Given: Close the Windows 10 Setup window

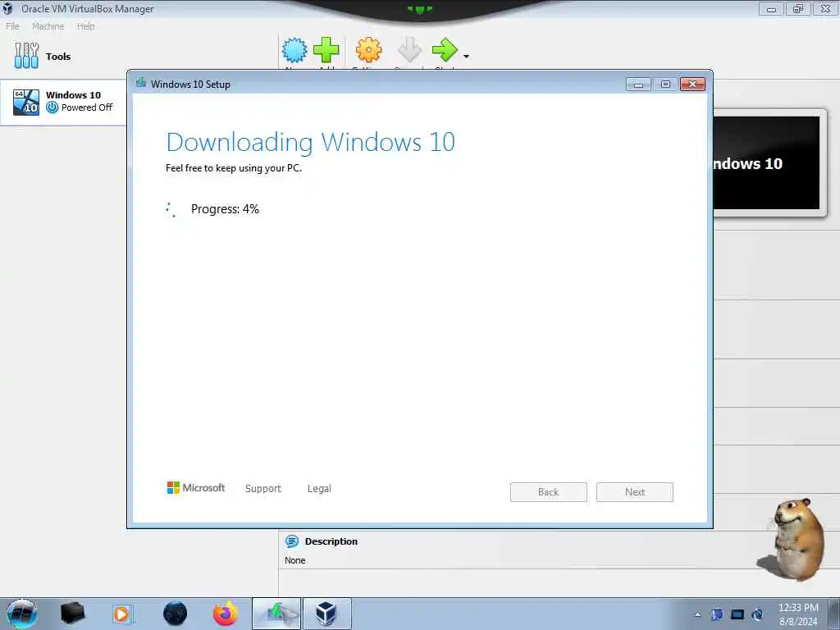Looking at the screenshot, I should (x=692, y=84).
